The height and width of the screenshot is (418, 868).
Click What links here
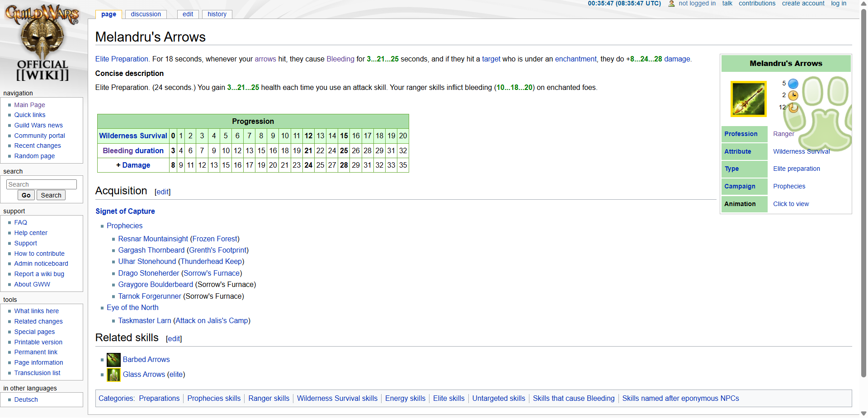click(x=37, y=311)
